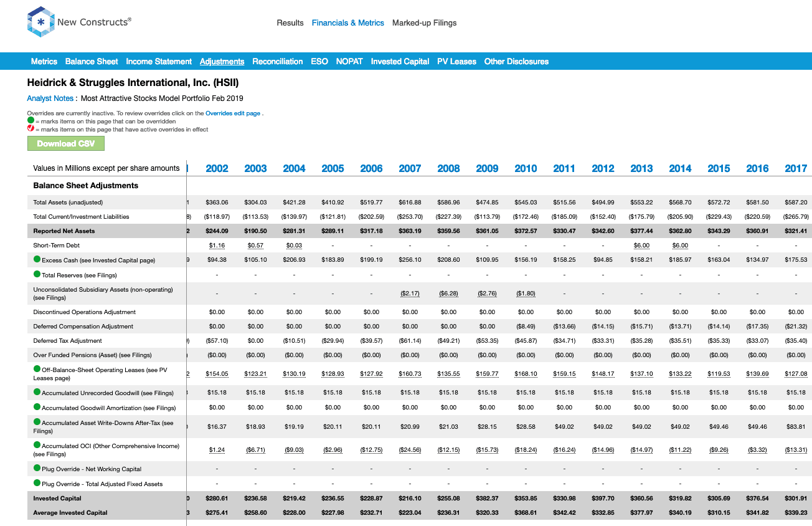The width and height of the screenshot is (812, 526).
Task: Click 2007 Accumulated OCI value ($24.56)
Action: point(410,450)
